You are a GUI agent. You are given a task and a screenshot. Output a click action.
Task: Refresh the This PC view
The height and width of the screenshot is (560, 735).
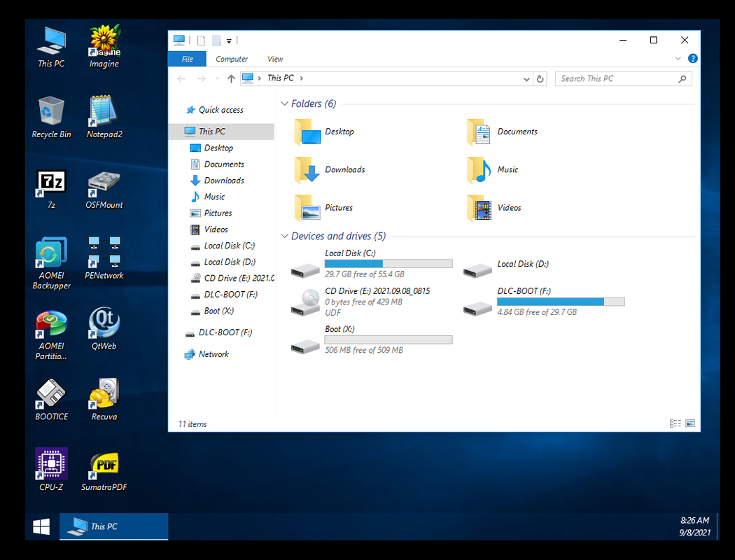(540, 79)
